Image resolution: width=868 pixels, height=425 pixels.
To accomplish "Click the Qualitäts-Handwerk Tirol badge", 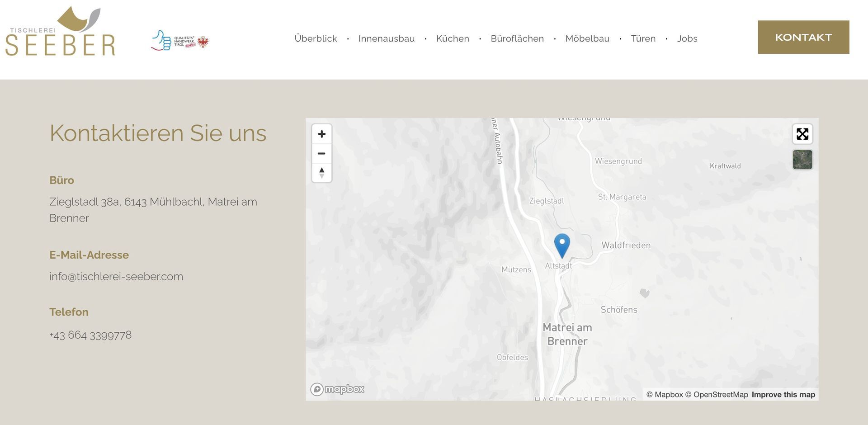I will point(180,41).
